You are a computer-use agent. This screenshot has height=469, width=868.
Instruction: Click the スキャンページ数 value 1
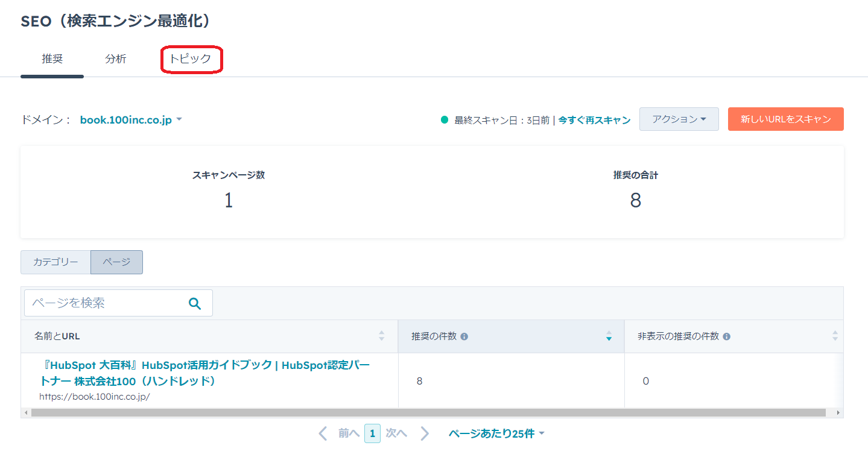pyautogui.click(x=229, y=200)
